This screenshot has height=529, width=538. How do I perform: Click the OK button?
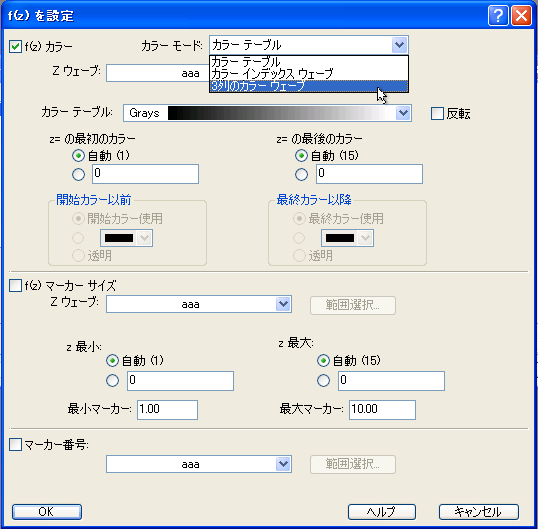pyautogui.click(x=47, y=512)
